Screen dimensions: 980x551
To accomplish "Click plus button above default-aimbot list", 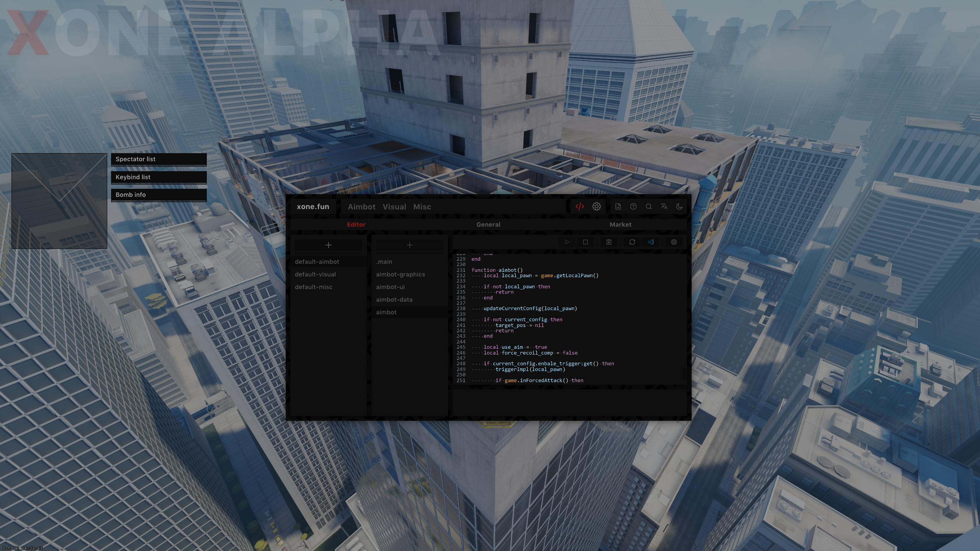I will [x=328, y=245].
